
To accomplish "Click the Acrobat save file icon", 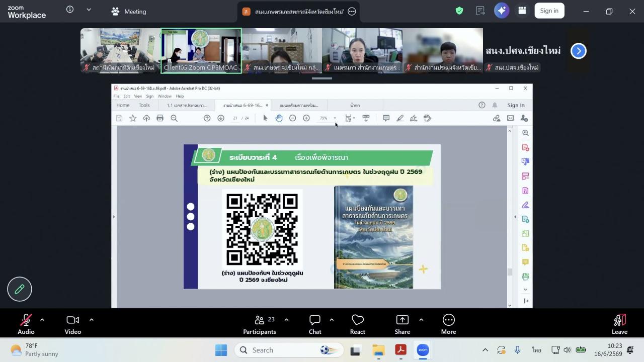I will pyautogui.click(x=119, y=118).
